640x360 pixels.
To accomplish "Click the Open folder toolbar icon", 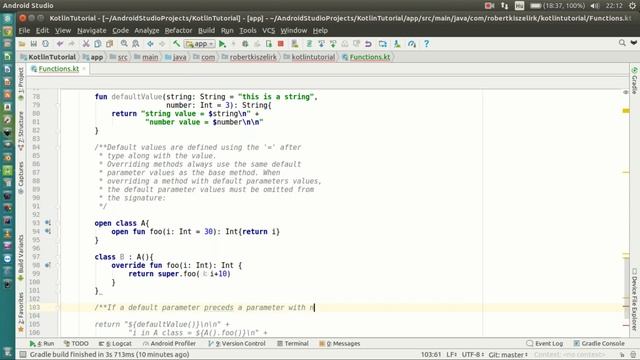I will point(22,44).
